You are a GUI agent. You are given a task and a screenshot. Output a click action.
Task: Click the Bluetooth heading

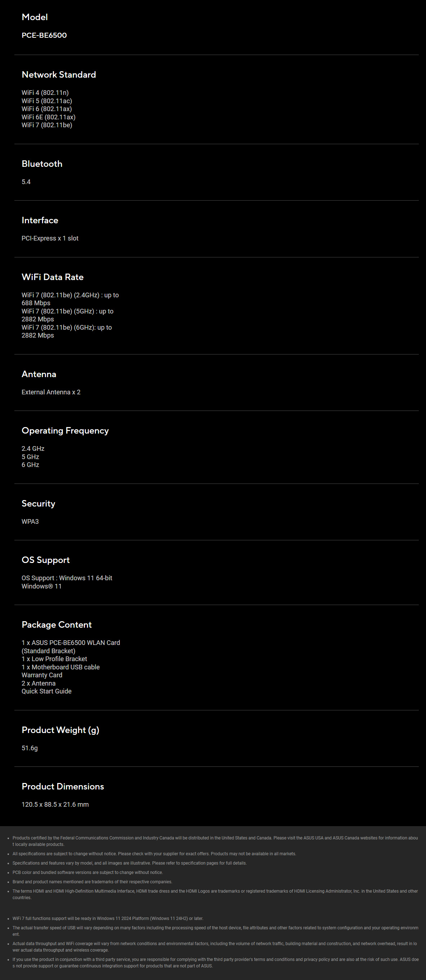click(42, 164)
